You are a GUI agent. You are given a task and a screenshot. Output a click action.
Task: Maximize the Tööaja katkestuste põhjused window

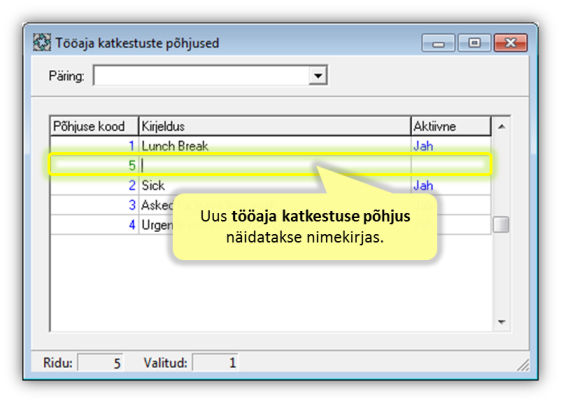tap(474, 43)
